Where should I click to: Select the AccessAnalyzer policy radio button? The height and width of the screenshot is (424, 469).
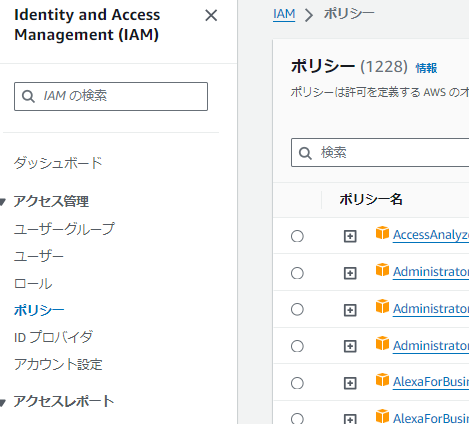[x=297, y=236]
